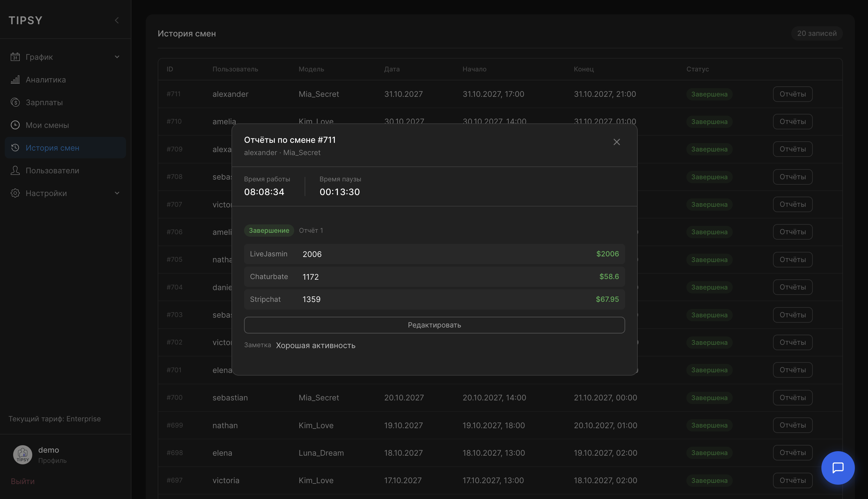Click the Chaturbate amount $58.6
The width and height of the screenshot is (868, 499).
point(609,277)
